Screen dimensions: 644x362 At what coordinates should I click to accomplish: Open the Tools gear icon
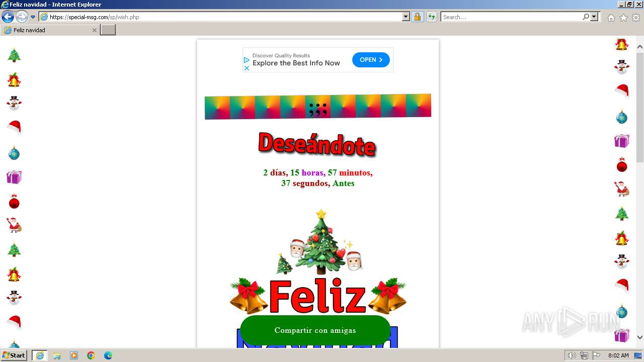point(636,18)
